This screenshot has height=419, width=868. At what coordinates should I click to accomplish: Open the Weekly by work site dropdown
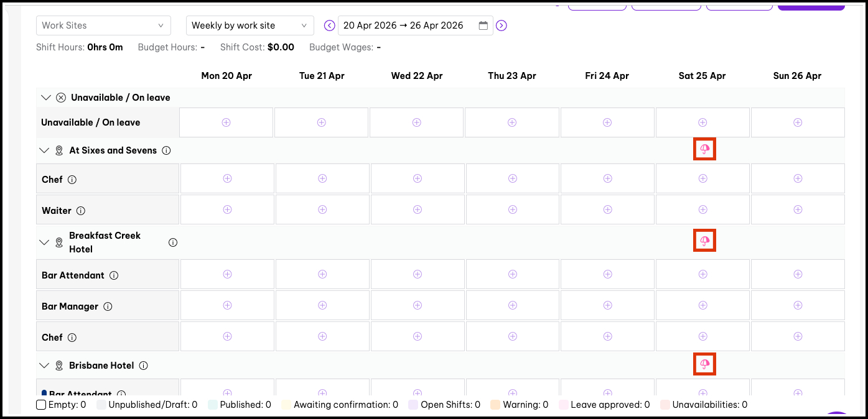coord(250,25)
